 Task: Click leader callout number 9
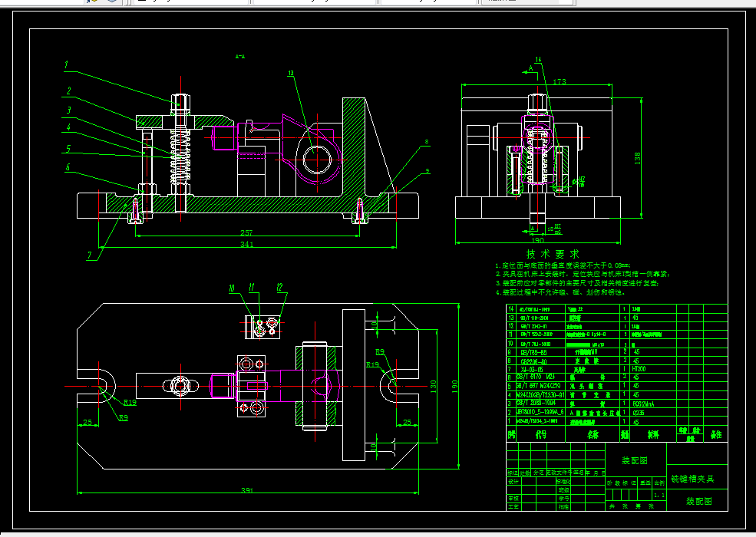(428, 171)
